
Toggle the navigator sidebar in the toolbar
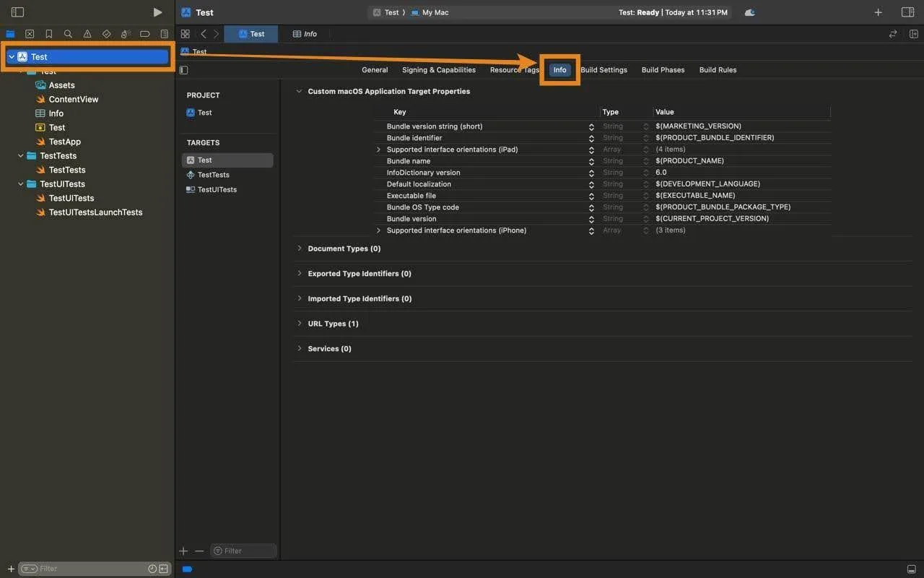point(17,12)
